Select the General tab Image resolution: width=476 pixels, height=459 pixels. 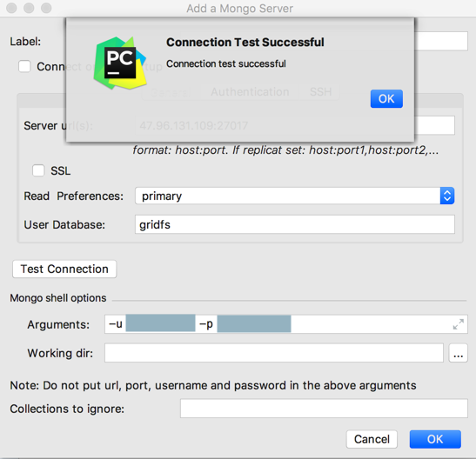point(171,92)
